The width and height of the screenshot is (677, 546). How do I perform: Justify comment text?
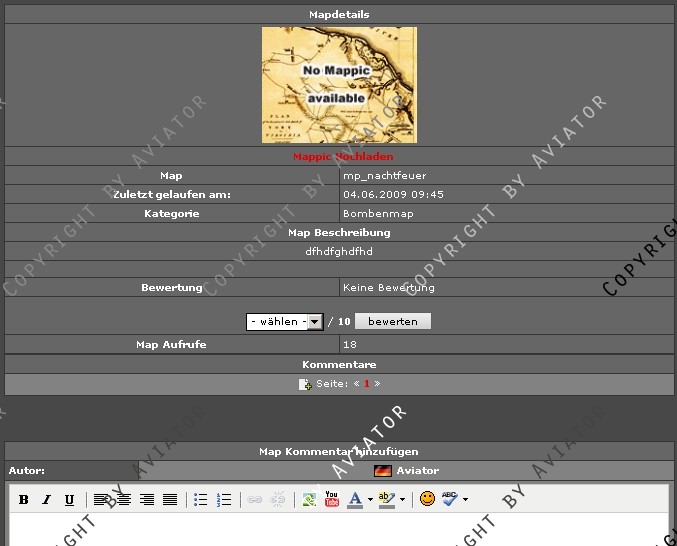(x=170, y=499)
